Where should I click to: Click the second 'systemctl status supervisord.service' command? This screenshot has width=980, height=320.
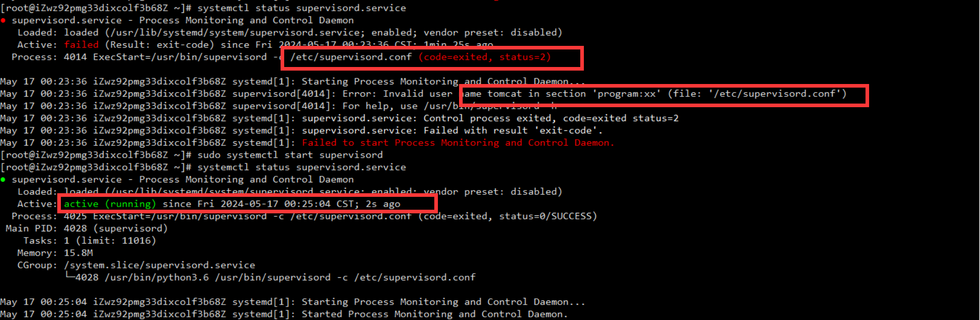pyautogui.click(x=301, y=167)
